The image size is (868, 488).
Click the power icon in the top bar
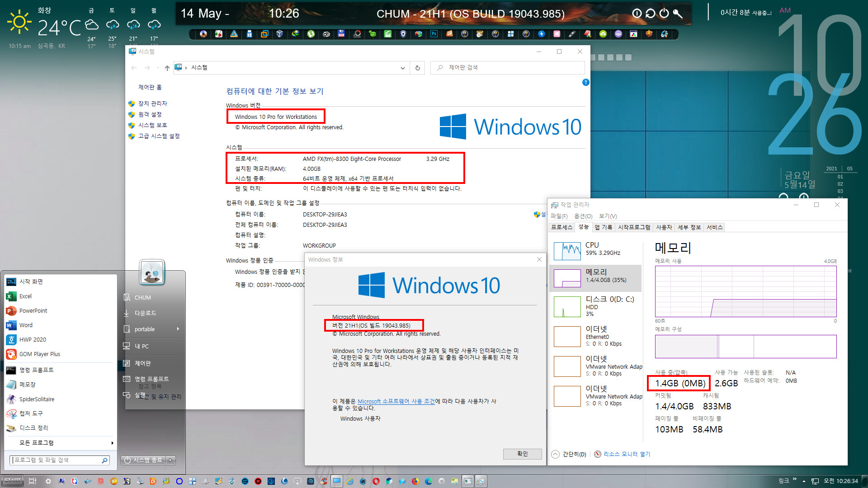tap(664, 14)
